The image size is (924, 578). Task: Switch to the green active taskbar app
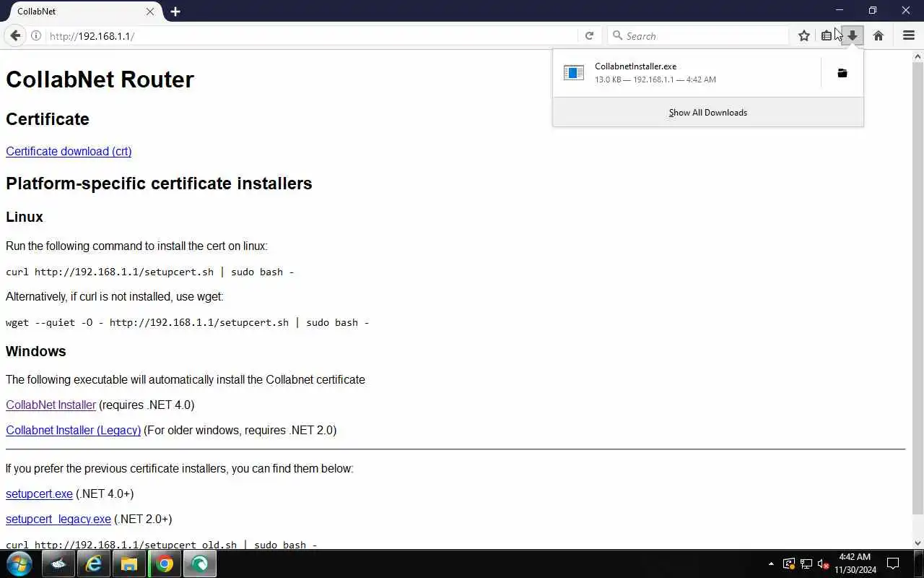tap(200, 564)
